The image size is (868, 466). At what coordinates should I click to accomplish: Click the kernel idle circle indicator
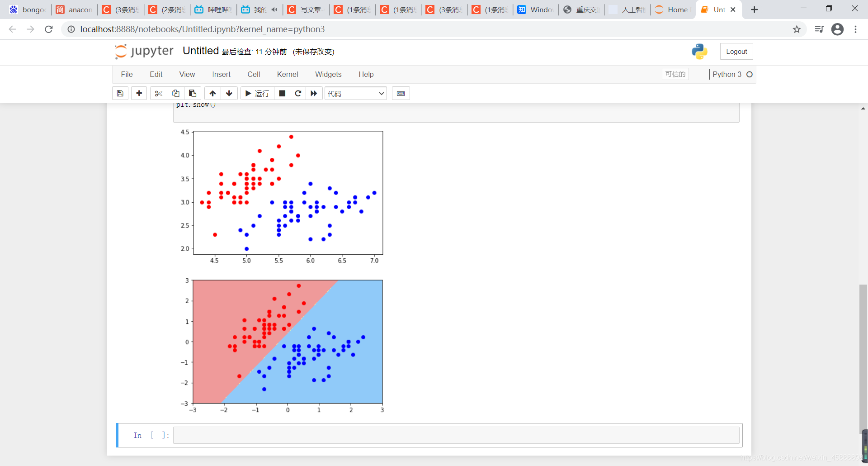750,74
